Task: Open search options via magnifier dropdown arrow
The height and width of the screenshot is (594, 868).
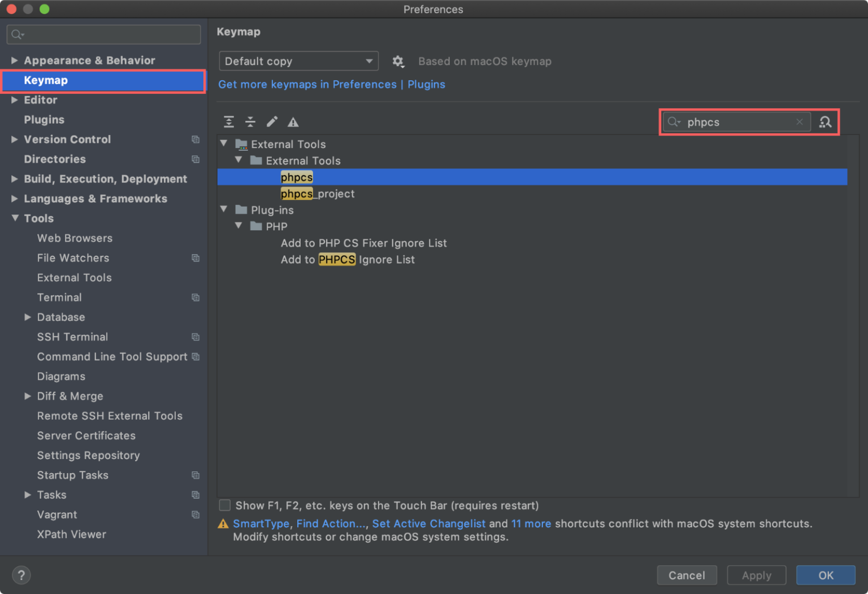Action: coord(674,121)
